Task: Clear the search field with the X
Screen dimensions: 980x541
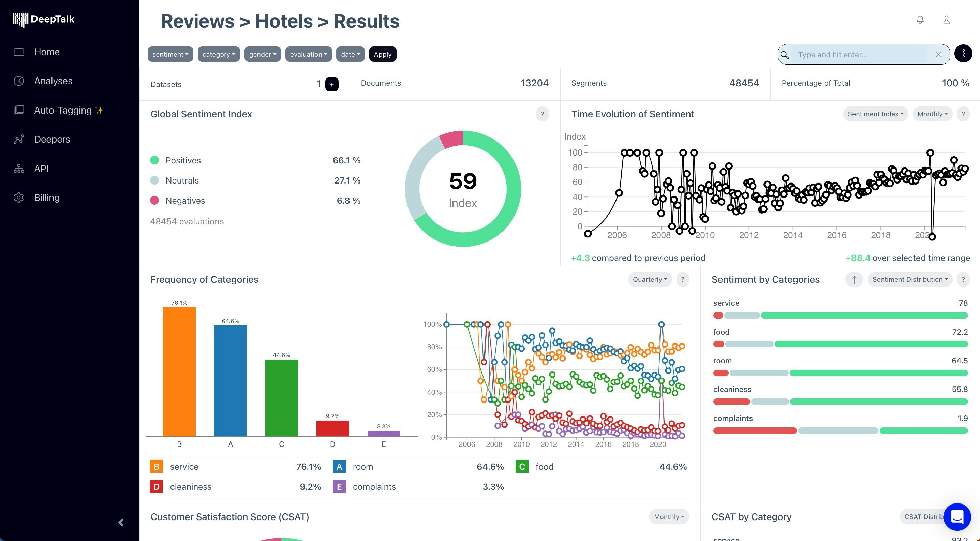Action: (x=938, y=54)
